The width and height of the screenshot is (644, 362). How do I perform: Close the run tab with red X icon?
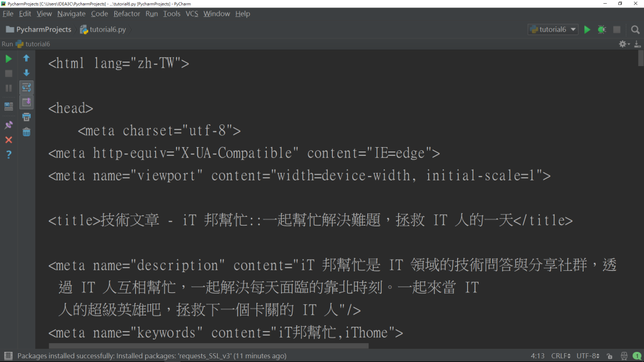(x=8, y=140)
